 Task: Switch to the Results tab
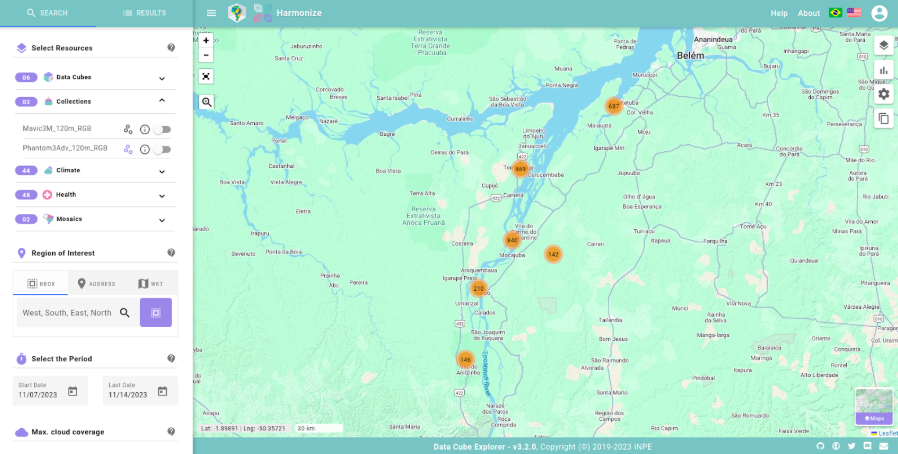(x=144, y=13)
